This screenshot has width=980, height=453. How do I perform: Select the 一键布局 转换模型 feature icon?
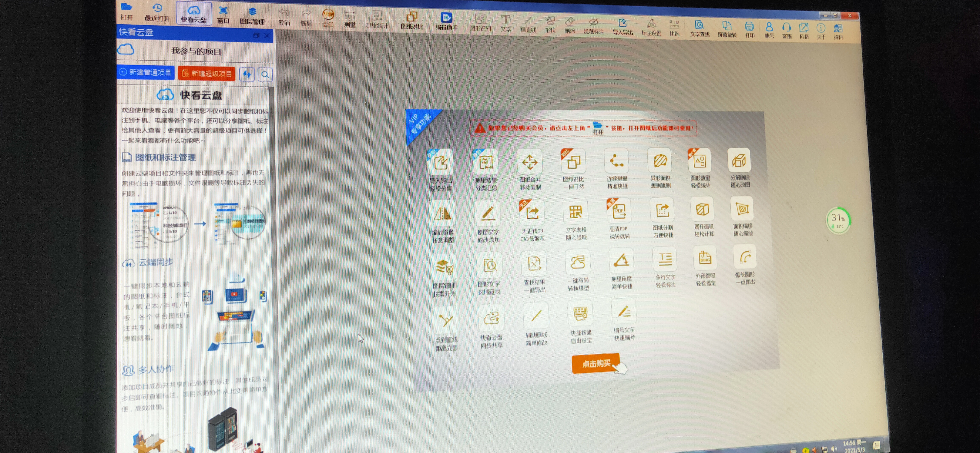pos(577,262)
